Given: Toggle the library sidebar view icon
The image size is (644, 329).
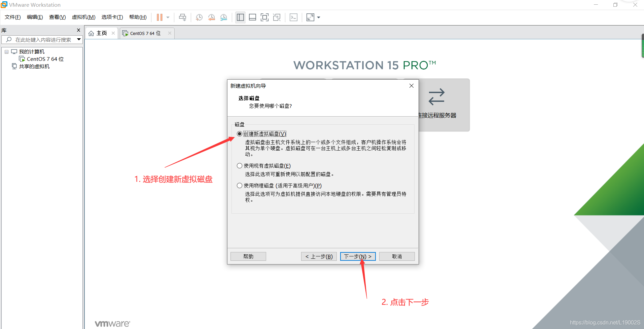Looking at the screenshot, I should click(x=240, y=17).
